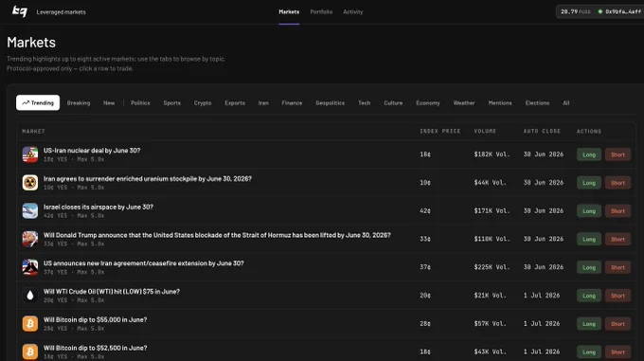Select the Tech category tab
644x361 pixels.
[x=365, y=102]
